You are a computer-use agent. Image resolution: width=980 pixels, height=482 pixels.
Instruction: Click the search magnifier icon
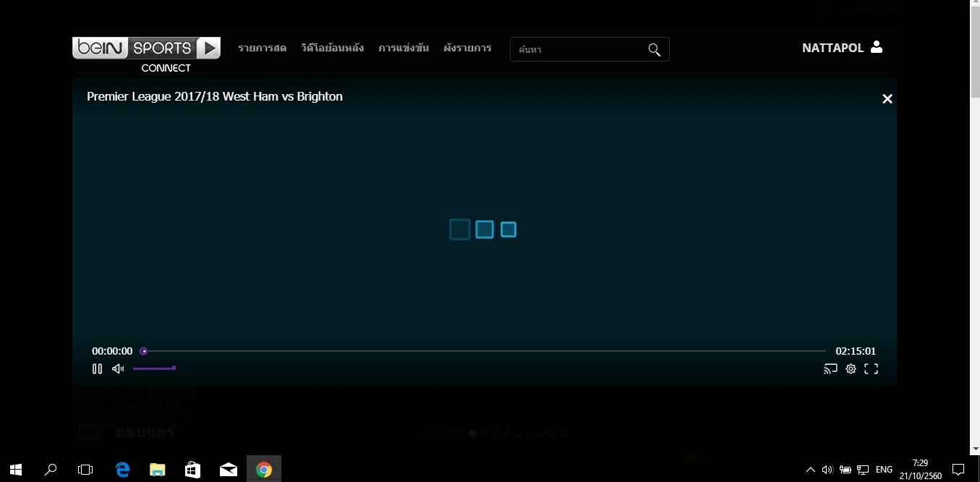click(655, 49)
